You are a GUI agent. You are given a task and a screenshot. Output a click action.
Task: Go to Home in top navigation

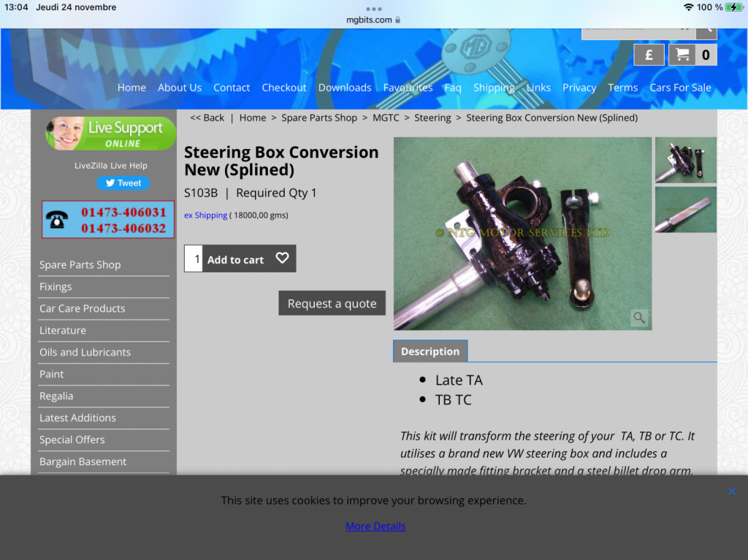coord(131,88)
